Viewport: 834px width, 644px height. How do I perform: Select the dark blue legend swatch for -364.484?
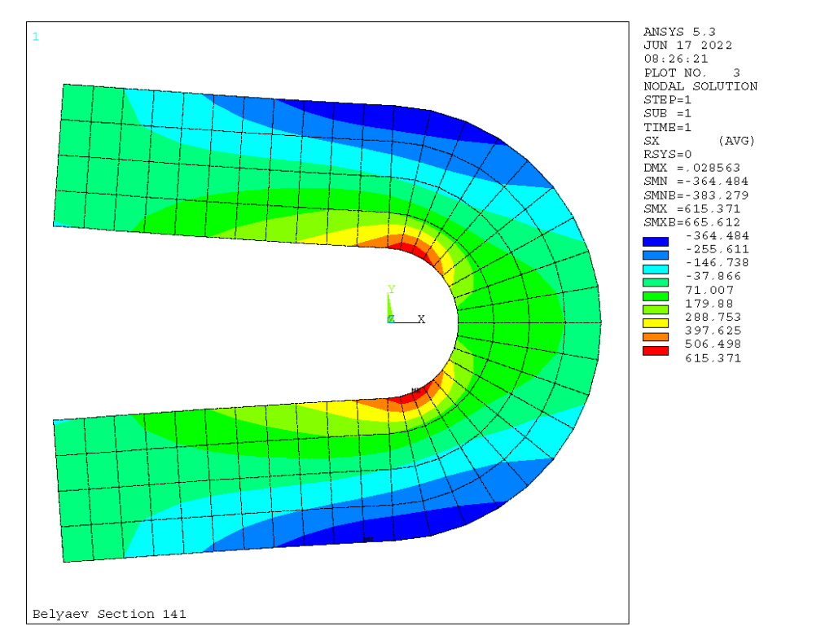point(656,242)
